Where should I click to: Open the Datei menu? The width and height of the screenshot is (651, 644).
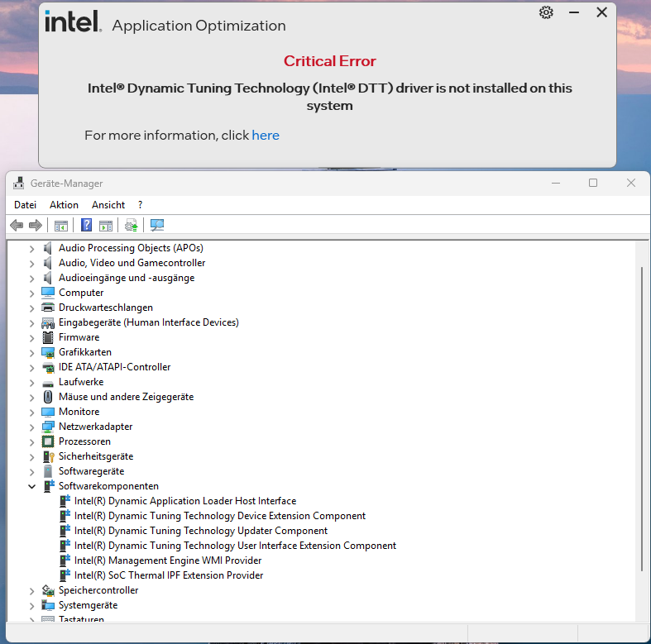pyautogui.click(x=26, y=205)
